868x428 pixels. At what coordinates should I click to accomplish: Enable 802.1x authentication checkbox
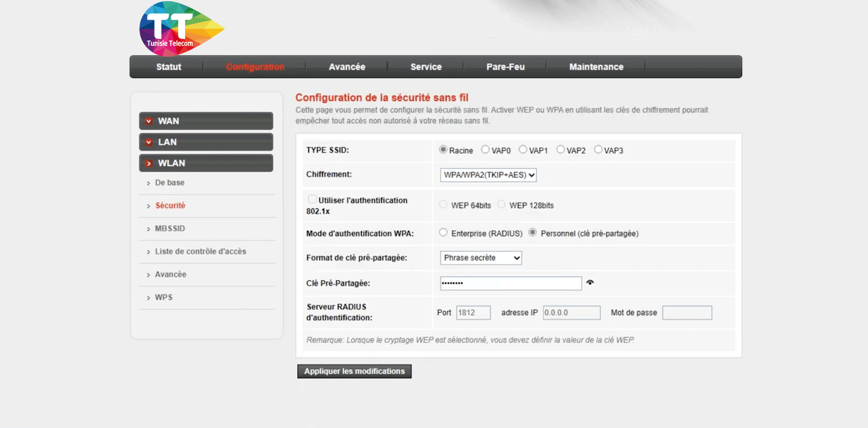[312, 199]
